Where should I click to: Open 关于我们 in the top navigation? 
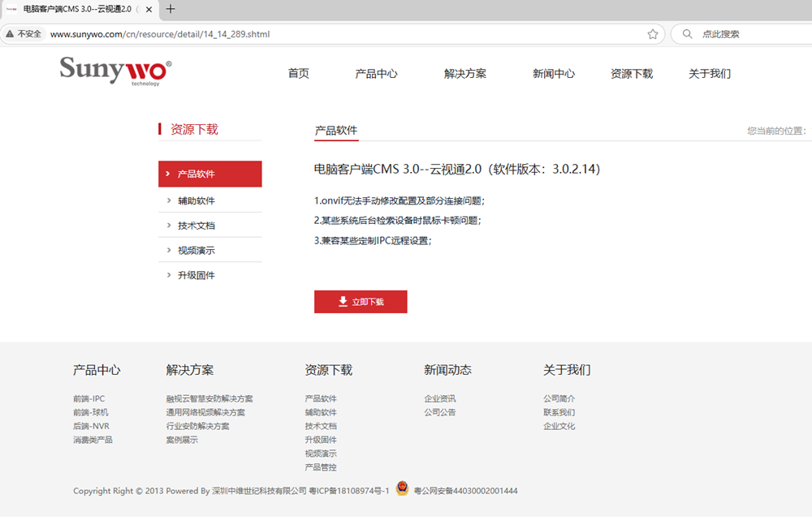(x=710, y=74)
